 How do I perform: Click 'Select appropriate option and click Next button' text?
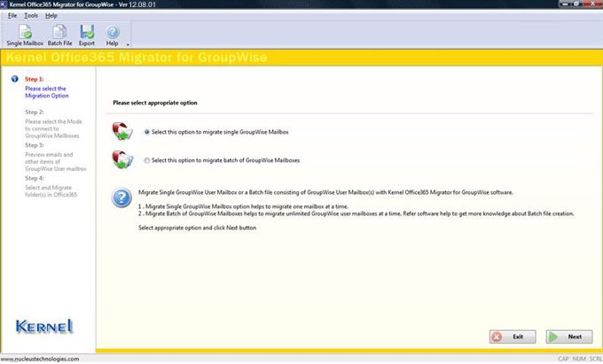click(197, 228)
